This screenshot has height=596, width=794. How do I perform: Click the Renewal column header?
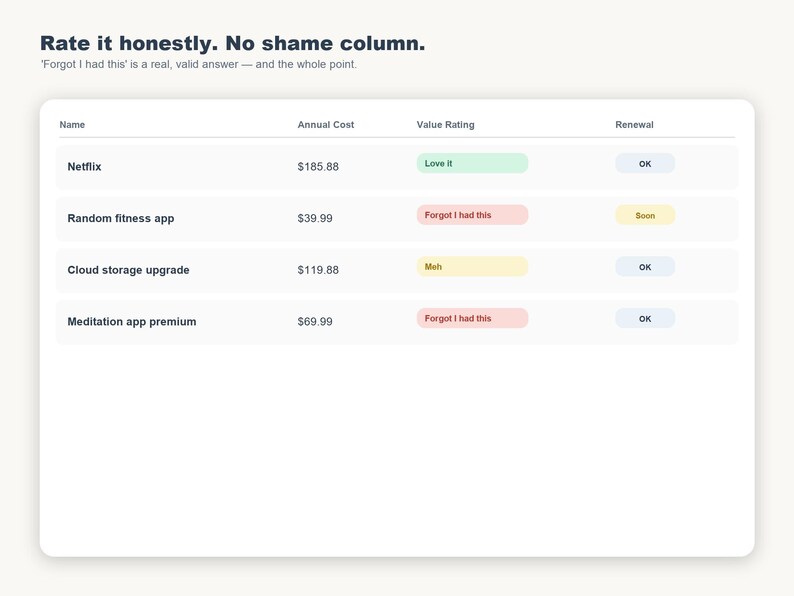[x=634, y=125]
